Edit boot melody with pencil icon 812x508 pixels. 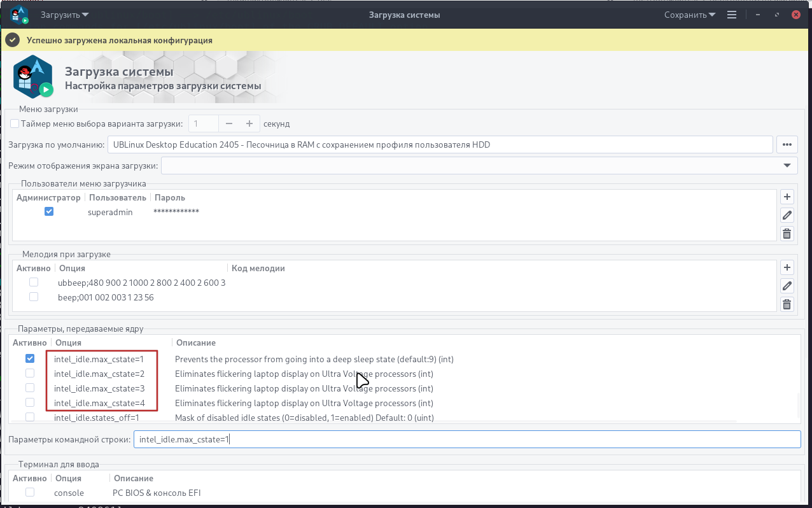pyautogui.click(x=787, y=286)
